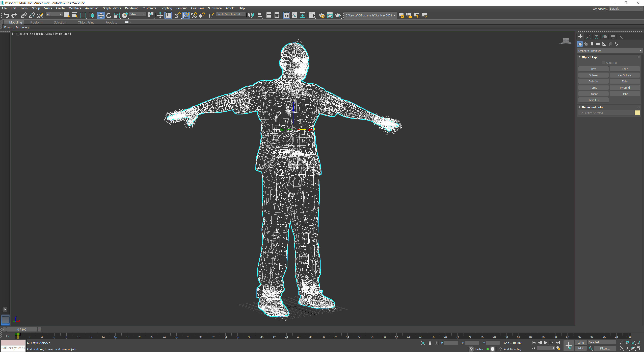The image size is (644, 352).
Task: Toggle the Scene Explorer
Action: tap(269, 15)
